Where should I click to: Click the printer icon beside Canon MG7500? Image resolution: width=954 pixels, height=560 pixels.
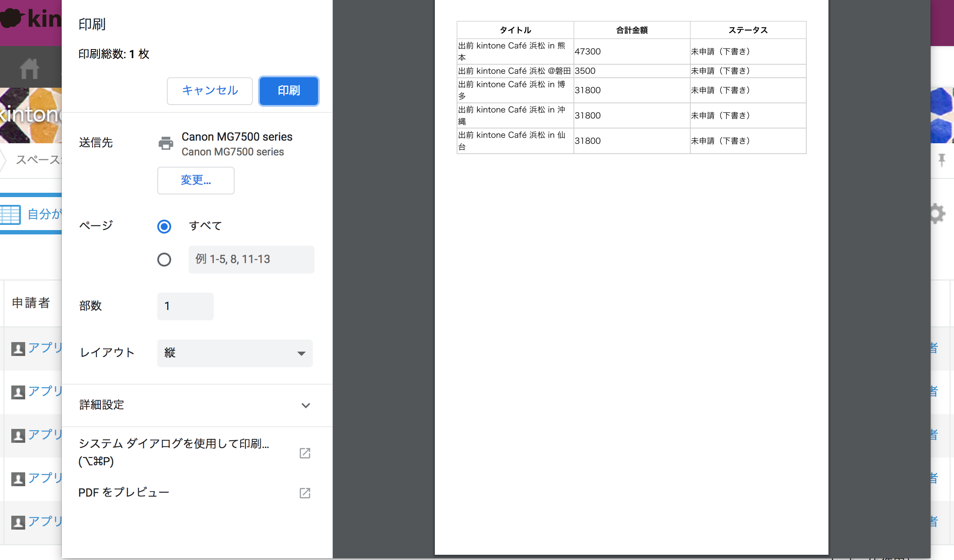click(x=166, y=143)
